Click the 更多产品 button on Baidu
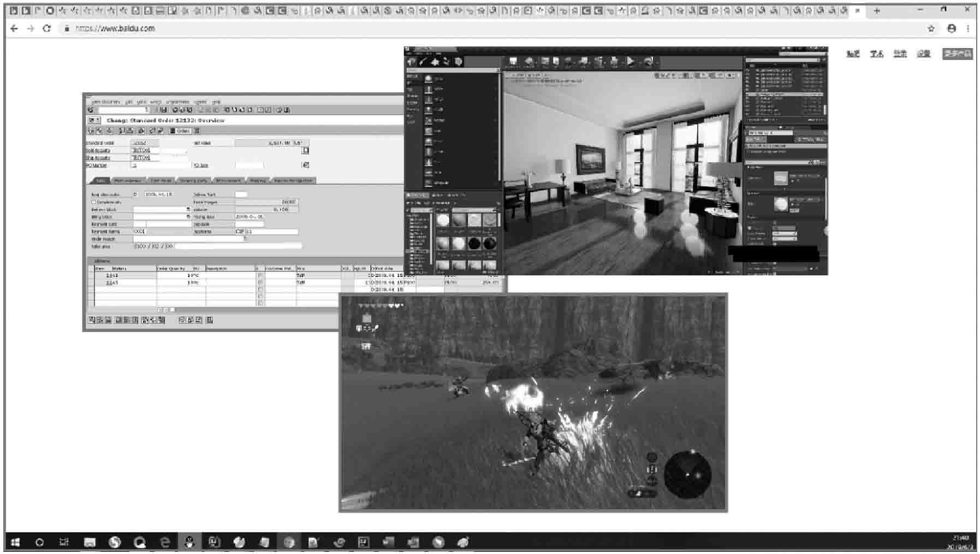980x554 pixels. [958, 54]
